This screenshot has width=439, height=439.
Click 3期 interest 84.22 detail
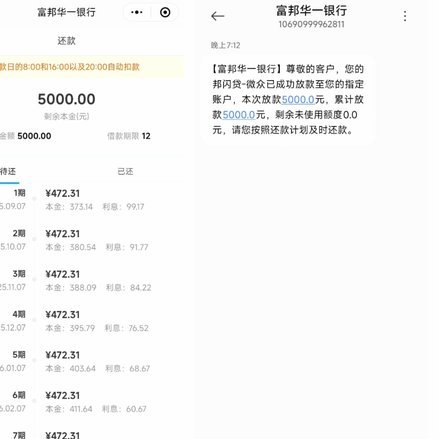(128, 288)
